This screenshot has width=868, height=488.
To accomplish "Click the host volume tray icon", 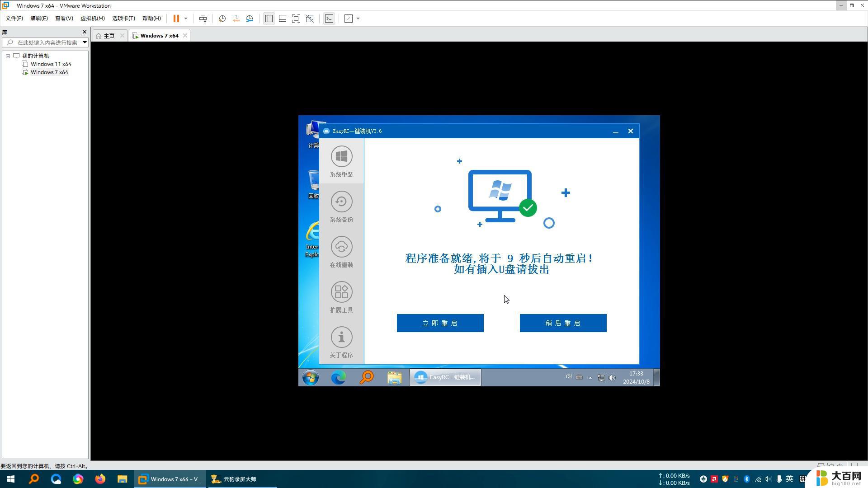I will (x=768, y=479).
